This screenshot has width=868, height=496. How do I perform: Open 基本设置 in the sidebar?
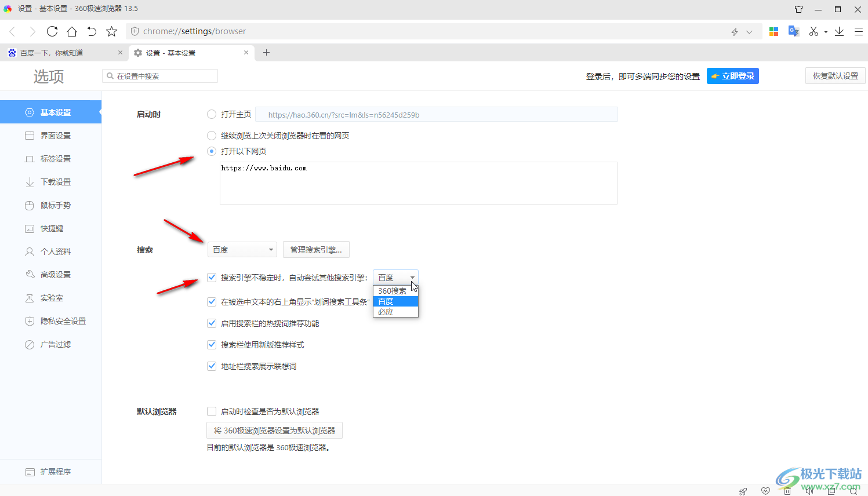50,112
